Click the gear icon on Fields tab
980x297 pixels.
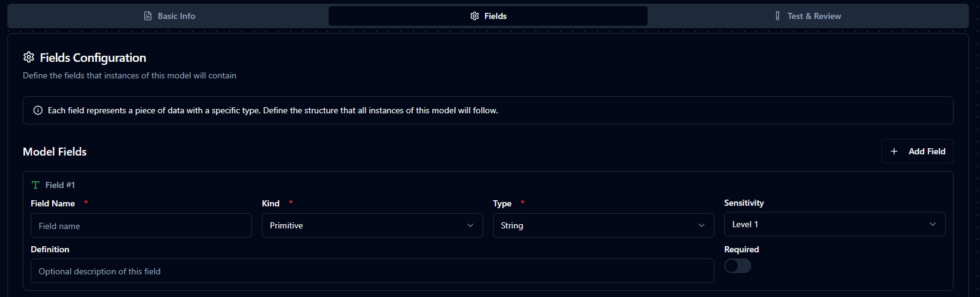(x=475, y=16)
